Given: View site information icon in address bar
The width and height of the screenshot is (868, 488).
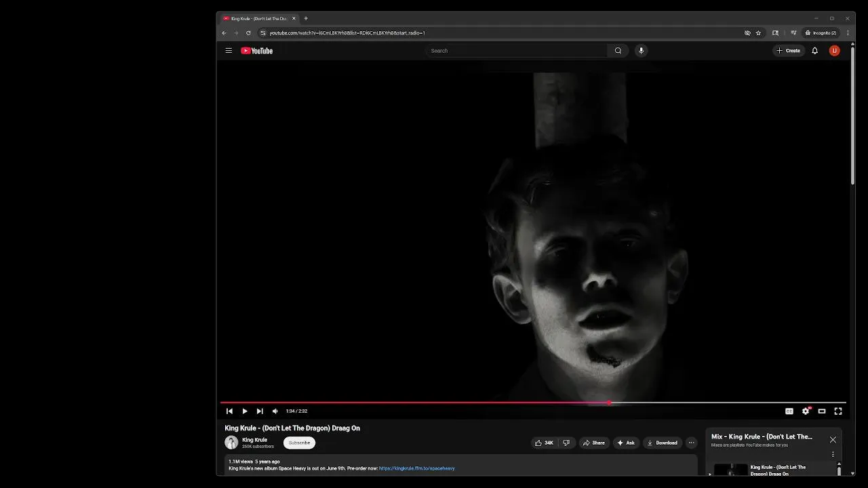Looking at the screenshot, I should click(263, 33).
